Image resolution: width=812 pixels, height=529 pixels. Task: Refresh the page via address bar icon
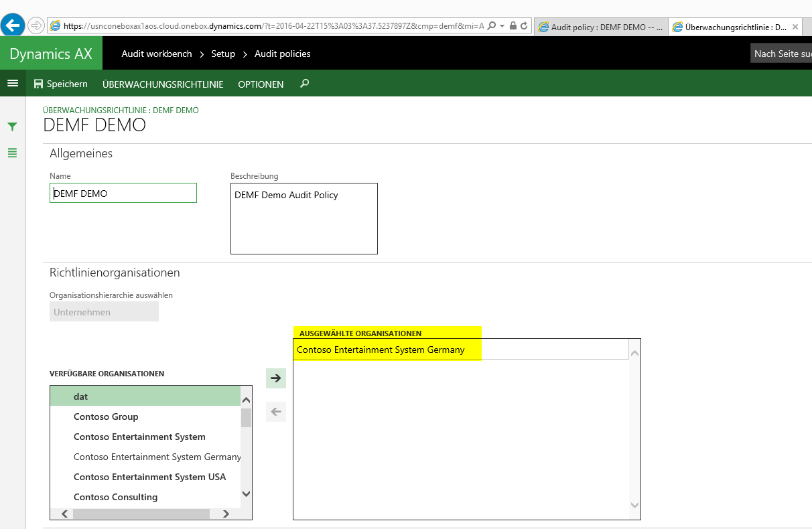click(x=524, y=26)
